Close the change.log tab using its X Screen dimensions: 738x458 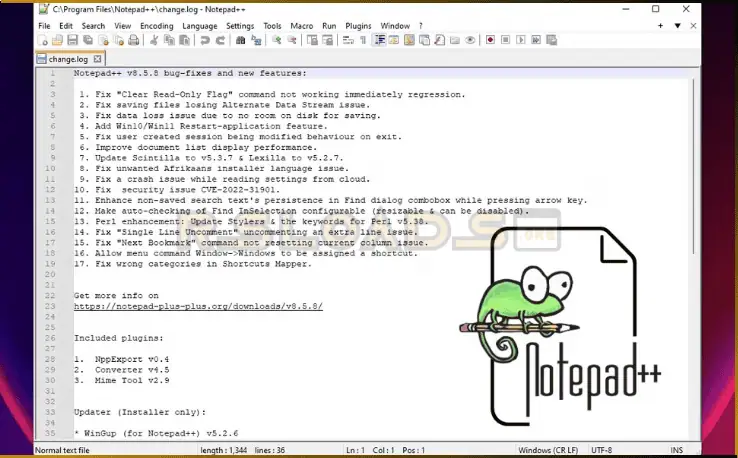[x=97, y=59]
